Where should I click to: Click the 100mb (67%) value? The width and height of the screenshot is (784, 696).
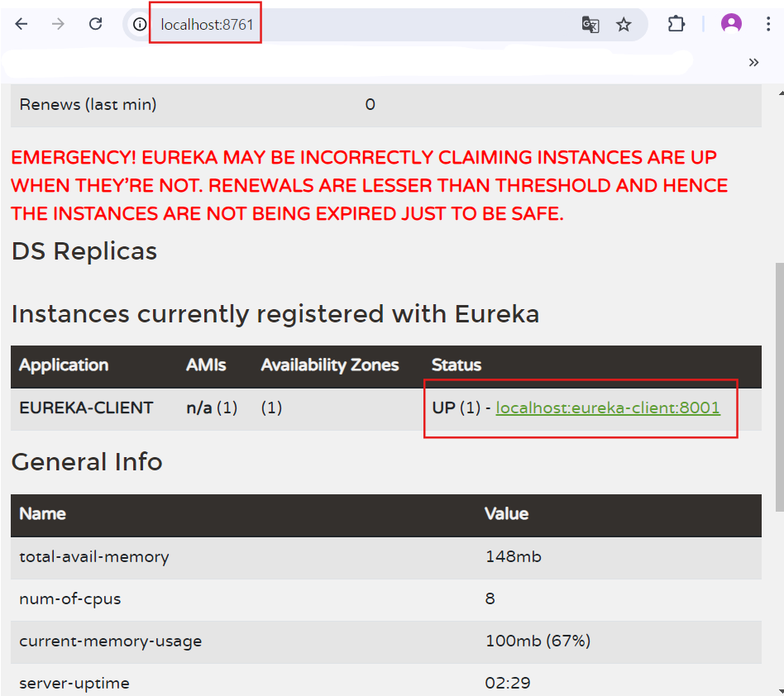pyautogui.click(x=538, y=641)
